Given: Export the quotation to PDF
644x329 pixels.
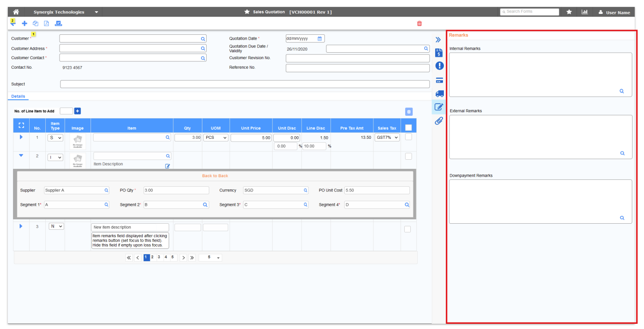Looking at the screenshot, I should point(46,23).
